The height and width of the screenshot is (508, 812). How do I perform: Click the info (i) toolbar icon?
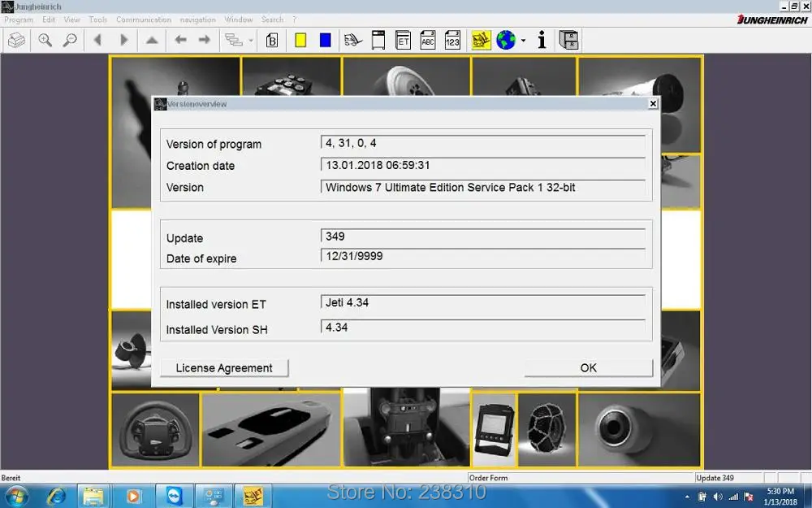[x=542, y=39]
